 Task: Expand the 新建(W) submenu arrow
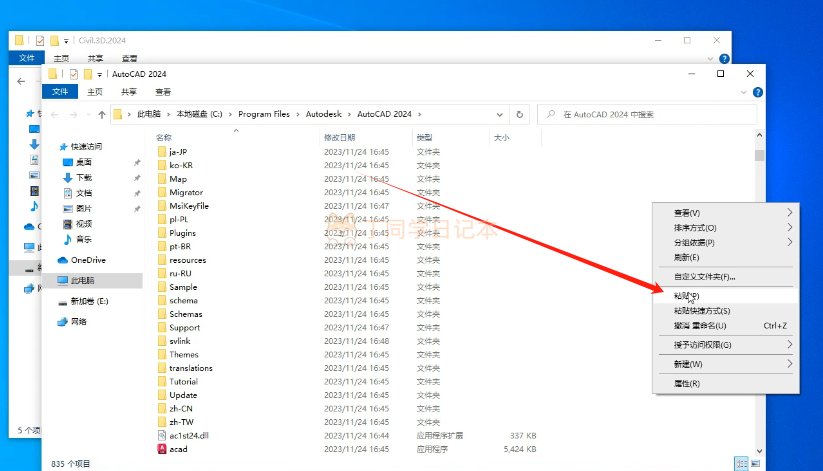coord(789,364)
